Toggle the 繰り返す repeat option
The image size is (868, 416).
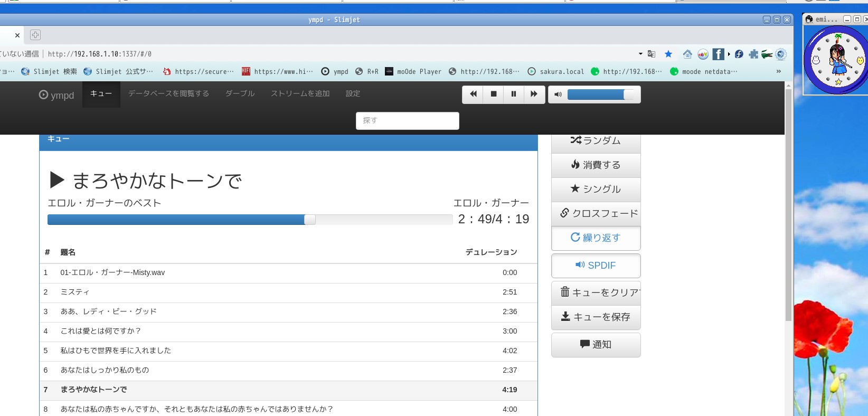point(596,238)
